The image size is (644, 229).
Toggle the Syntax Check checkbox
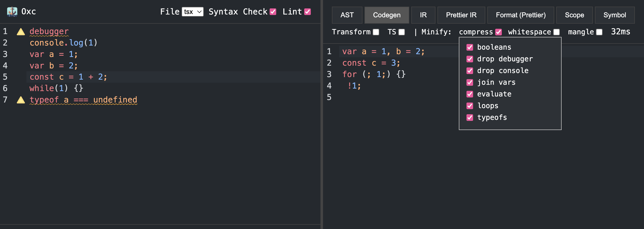(x=273, y=12)
